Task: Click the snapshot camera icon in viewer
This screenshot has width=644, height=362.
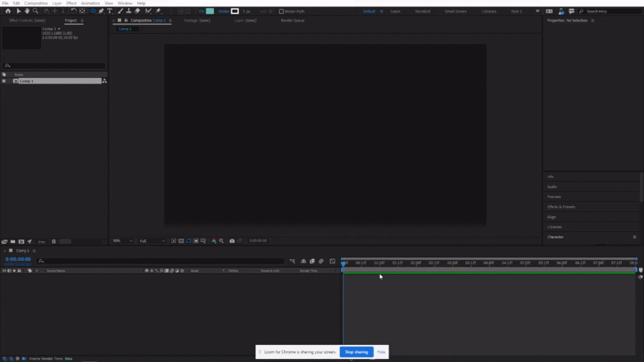Action: point(232,241)
